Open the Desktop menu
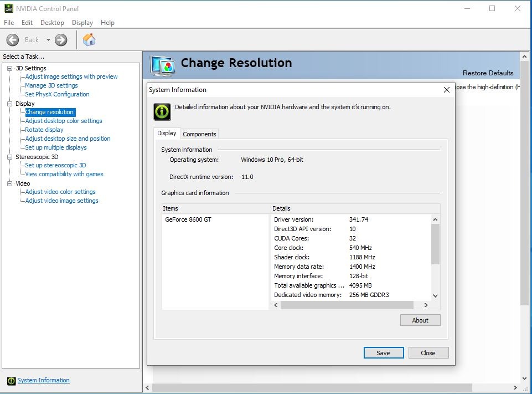532x394 pixels. 52,22
